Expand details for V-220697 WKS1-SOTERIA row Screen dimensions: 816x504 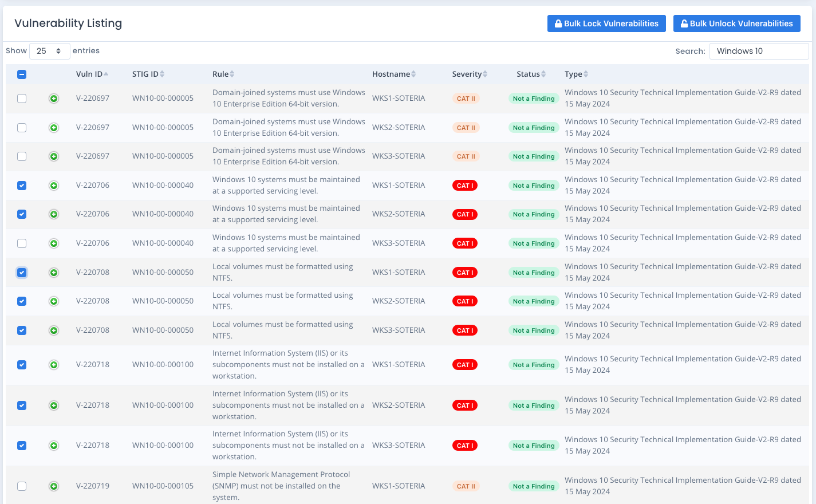pos(54,99)
